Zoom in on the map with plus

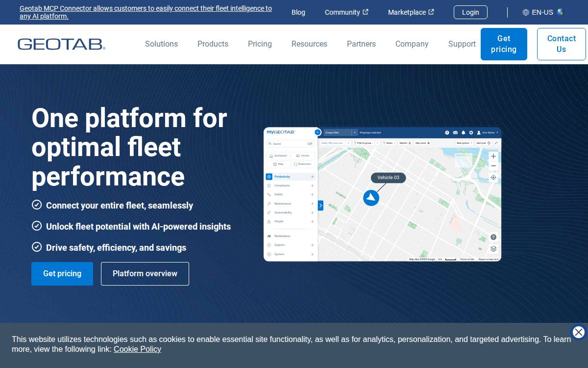tap(493, 156)
